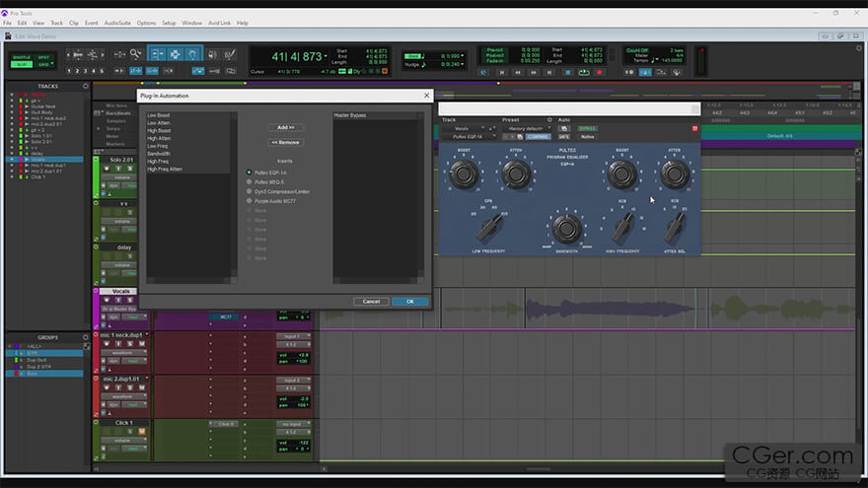Open Tracks list options menu
The image size is (868, 488).
[85, 87]
